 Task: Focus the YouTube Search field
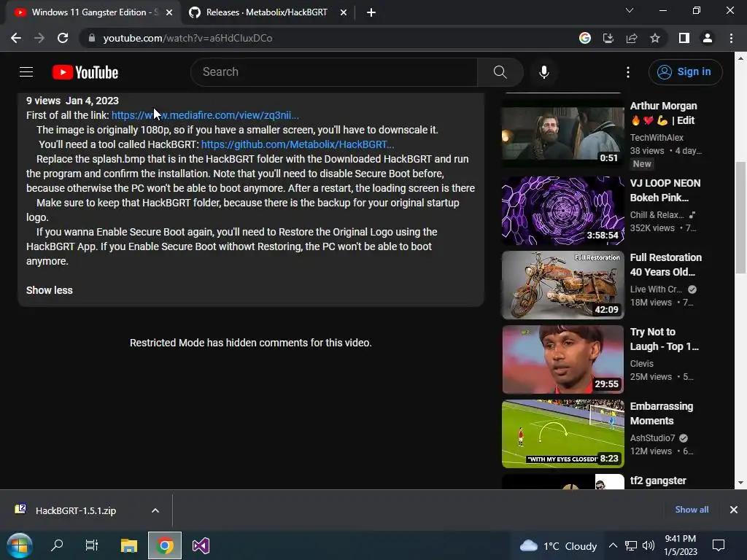tap(334, 72)
